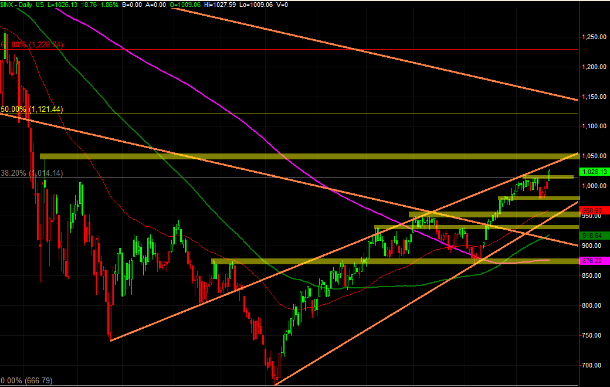Image resolution: width=610 pixels, height=387 pixels.
Task: Click the green current price tag 1,028.13
Action: click(594, 172)
